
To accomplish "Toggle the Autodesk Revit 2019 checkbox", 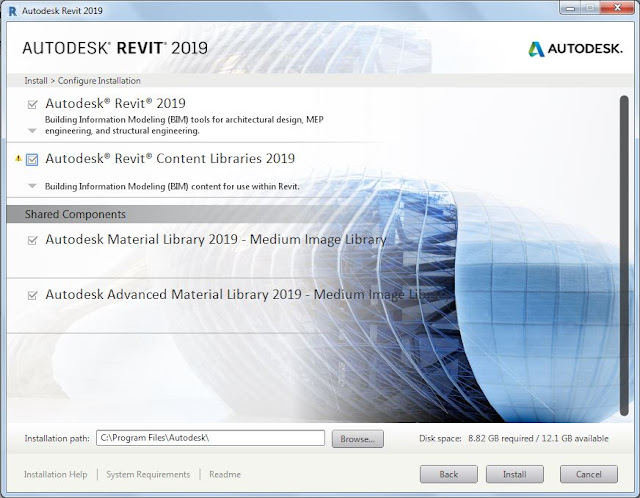I will (x=32, y=104).
